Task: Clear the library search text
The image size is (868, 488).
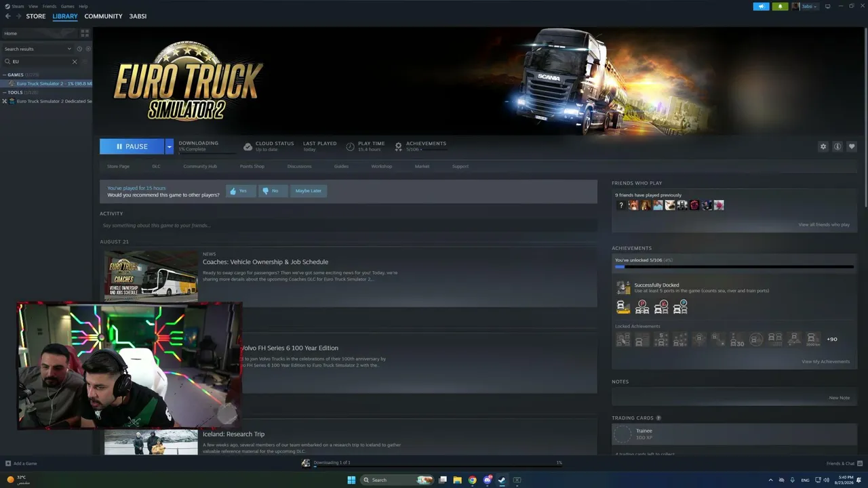Action: pos(75,62)
